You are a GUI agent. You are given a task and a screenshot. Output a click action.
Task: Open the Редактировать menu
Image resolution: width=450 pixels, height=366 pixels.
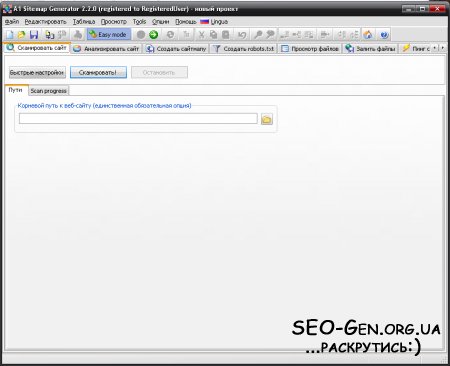pos(46,22)
